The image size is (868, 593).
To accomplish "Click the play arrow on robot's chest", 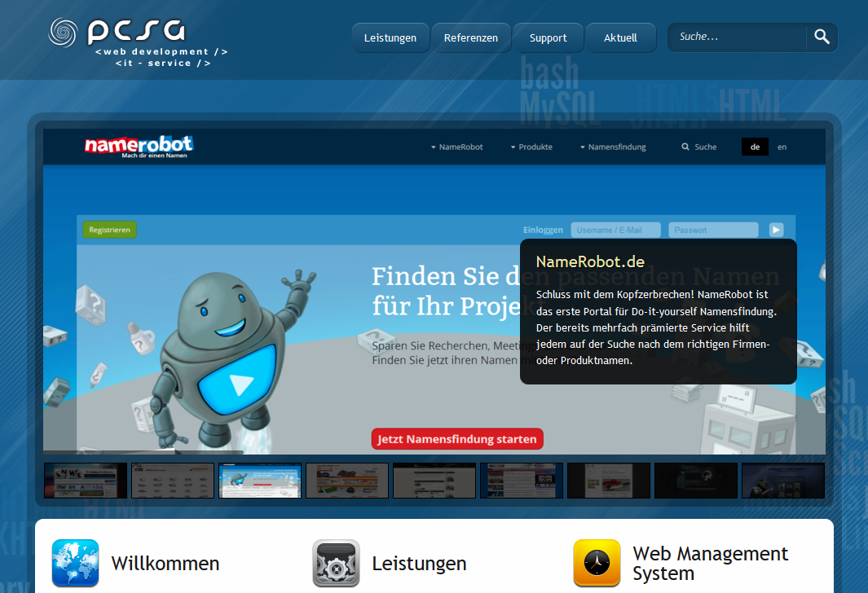I will coord(241,384).
